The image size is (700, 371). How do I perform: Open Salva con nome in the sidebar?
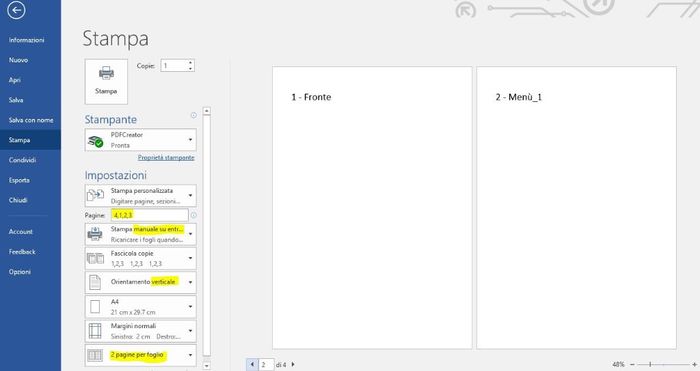pos(30,120)
